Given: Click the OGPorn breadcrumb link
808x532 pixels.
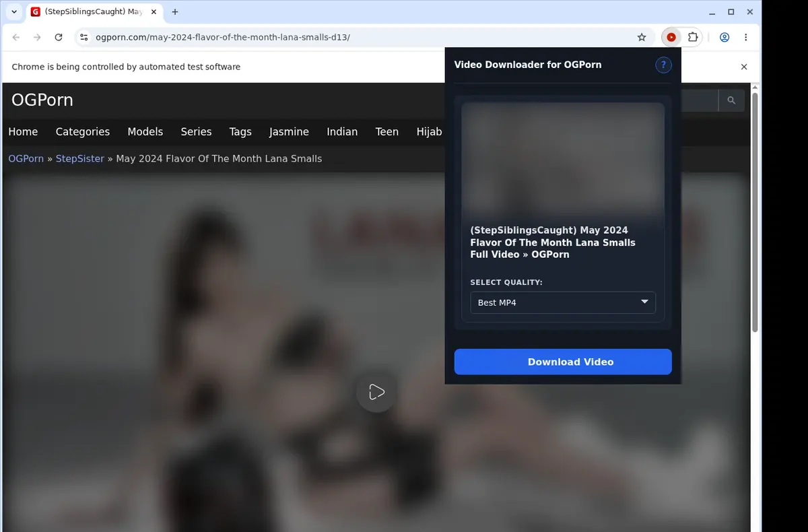Looking at the screenshot, I should click(x=26, y=159).
